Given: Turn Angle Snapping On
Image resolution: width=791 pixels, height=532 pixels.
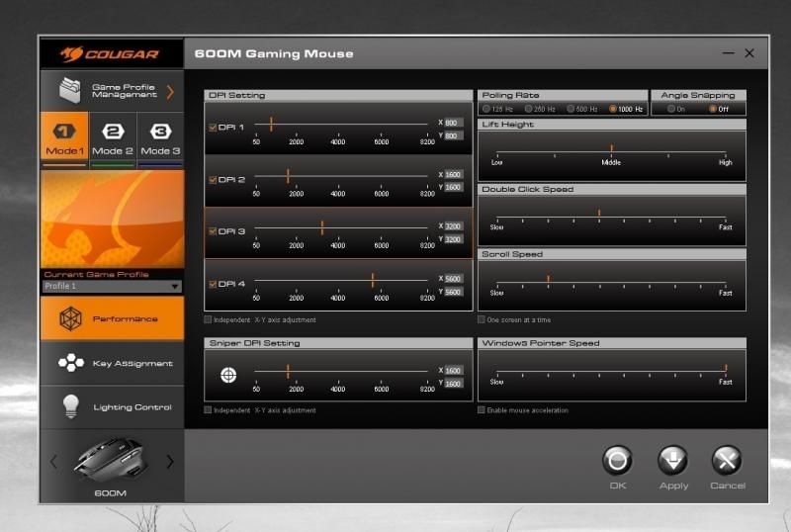Looking at the screenshot, I should pyautogui.click(x=671, y=109).
